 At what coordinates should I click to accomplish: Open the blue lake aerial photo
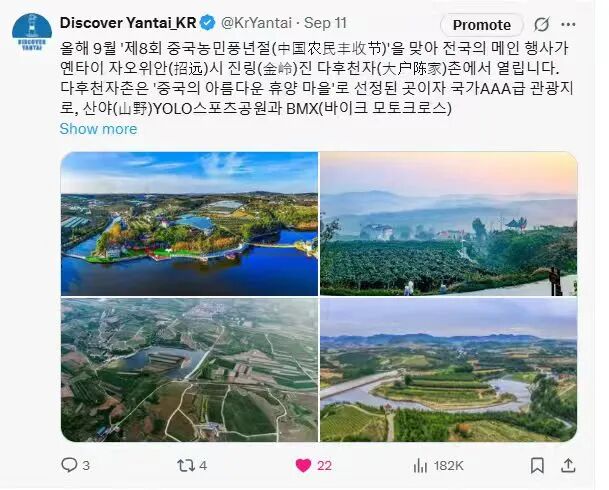(x=189, y=224)
